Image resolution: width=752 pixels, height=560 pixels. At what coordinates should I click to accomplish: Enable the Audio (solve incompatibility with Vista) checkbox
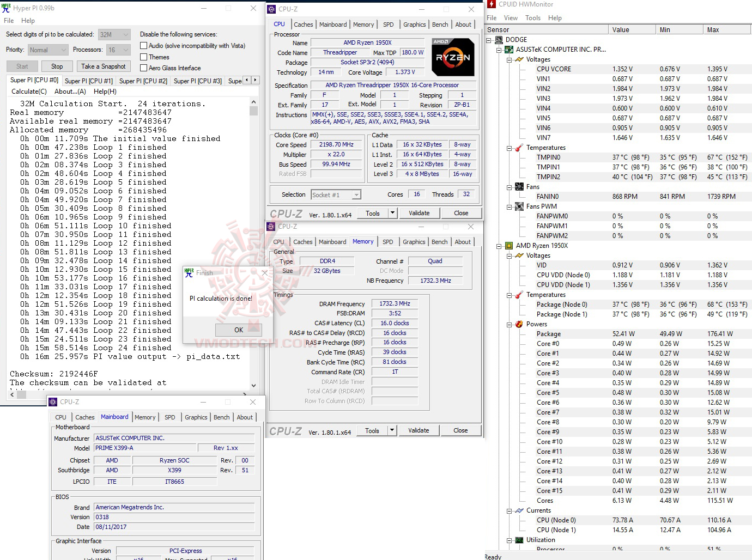[144, 45]
